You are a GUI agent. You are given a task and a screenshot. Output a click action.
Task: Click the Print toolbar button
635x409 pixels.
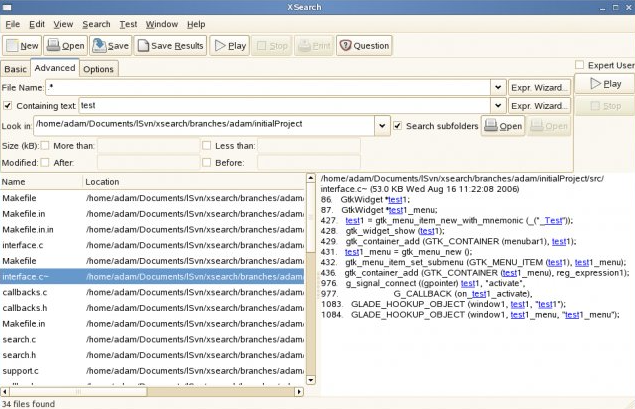tap(314, 45)
